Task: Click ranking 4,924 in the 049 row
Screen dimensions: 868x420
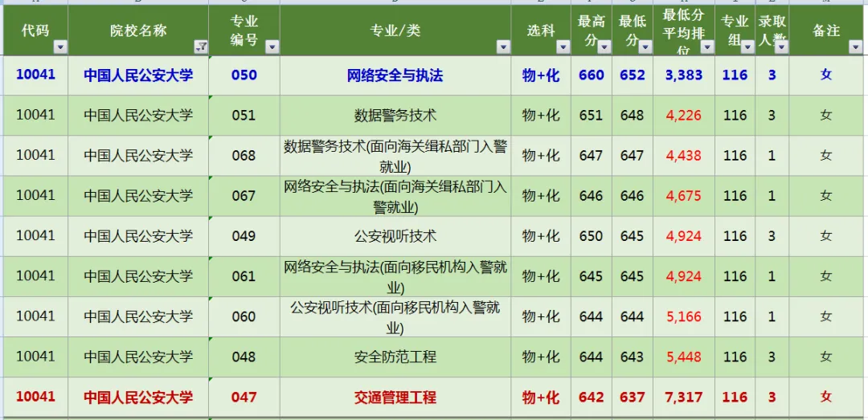Action: click(x=684, y=236)
